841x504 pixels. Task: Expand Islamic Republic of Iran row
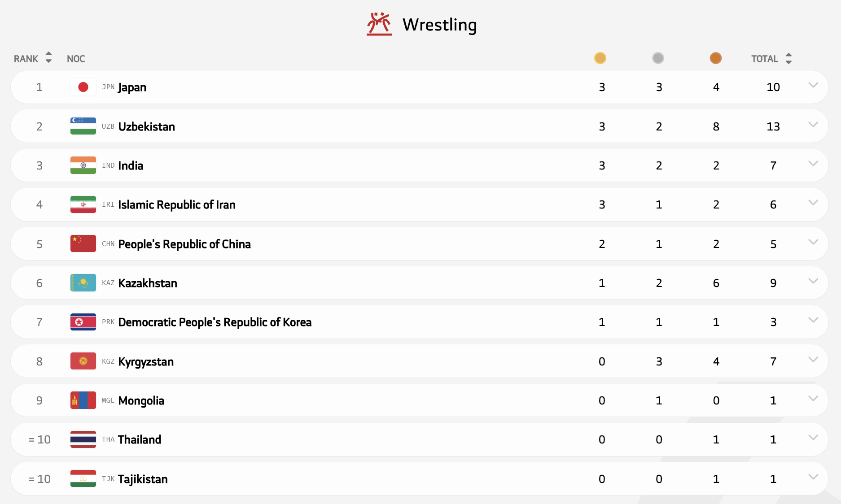pos(813,203)
